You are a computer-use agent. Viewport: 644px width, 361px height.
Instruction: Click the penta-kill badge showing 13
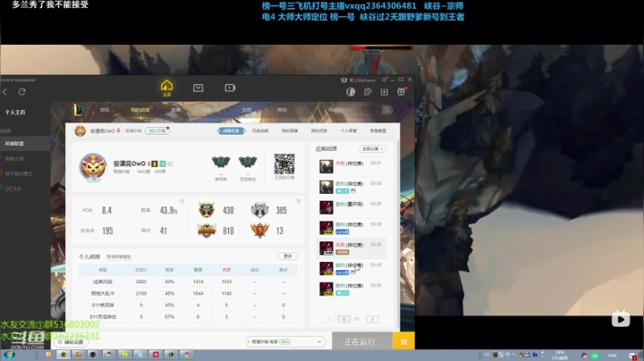pos(259,231)
